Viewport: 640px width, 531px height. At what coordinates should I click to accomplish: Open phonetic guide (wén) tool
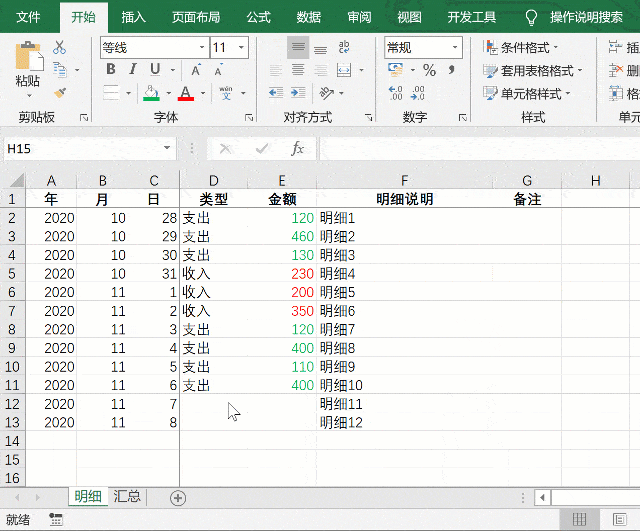(x=226, y=93)
